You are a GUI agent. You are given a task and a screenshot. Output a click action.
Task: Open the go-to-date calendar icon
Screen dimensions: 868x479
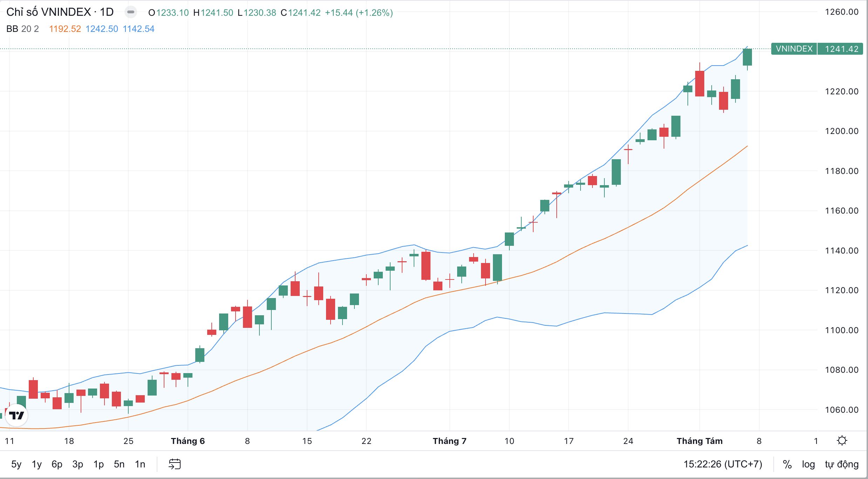(175, 464)
